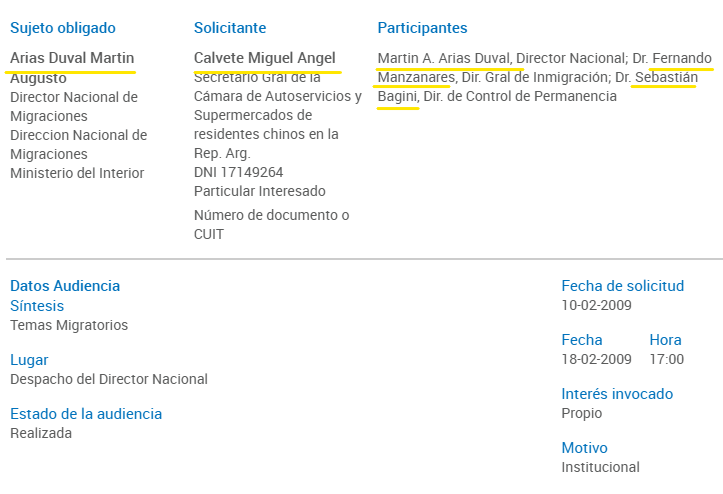This screenshot has width=723, height=494.
Task: Select the Participantes heading
Action: tap(422, 28)
